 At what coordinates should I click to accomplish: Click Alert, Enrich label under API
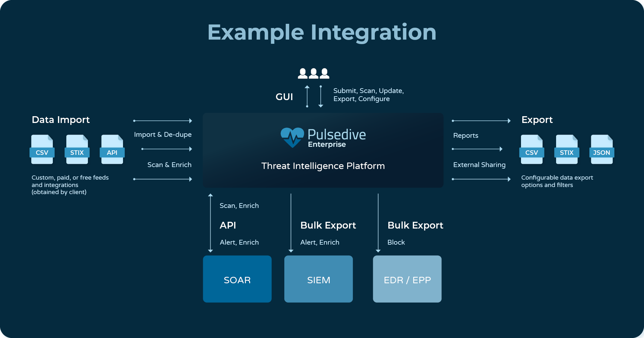[239, 242]
